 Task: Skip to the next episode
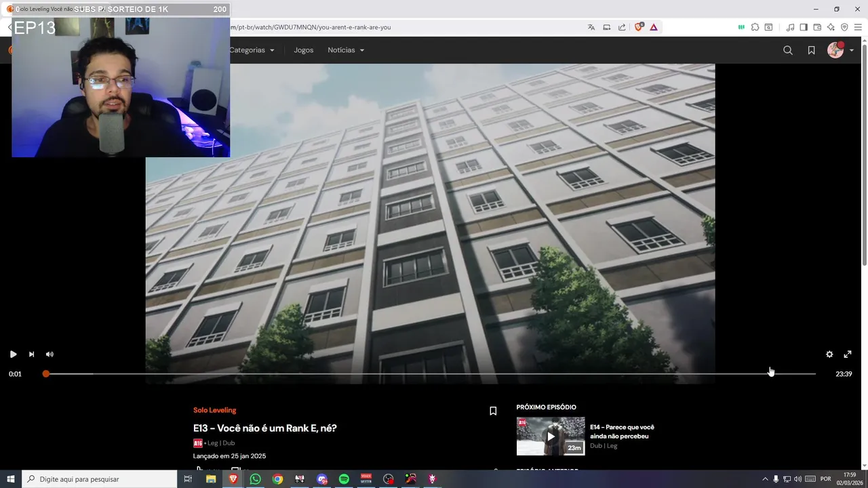click(x=31, y=354)
